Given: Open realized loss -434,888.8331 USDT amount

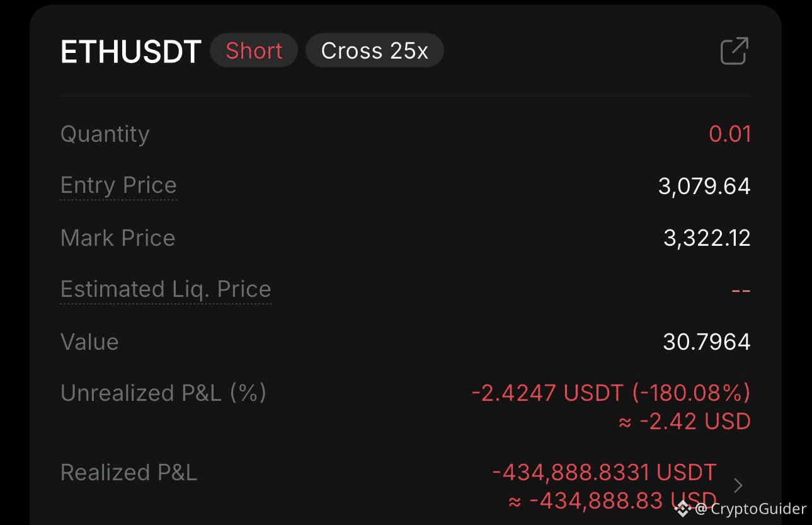Looking at the screenshot, I should (x=604, y=472).
